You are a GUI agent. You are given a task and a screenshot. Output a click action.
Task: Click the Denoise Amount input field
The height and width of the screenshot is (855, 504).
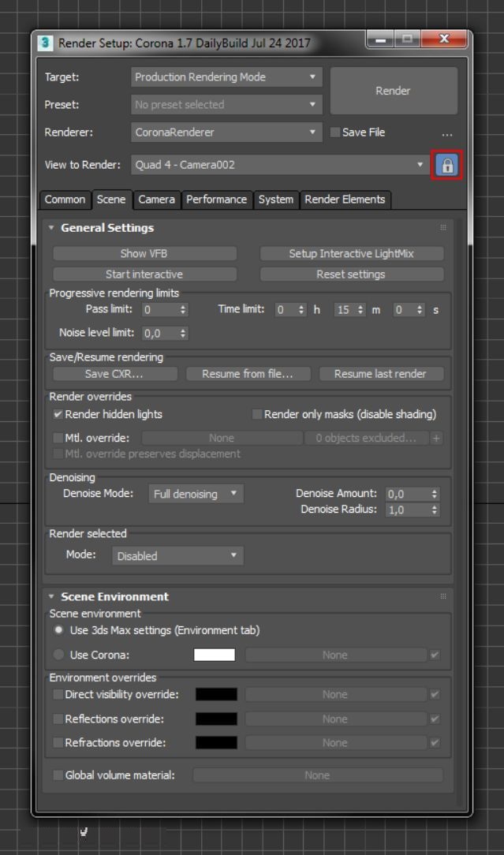point(408,494)
